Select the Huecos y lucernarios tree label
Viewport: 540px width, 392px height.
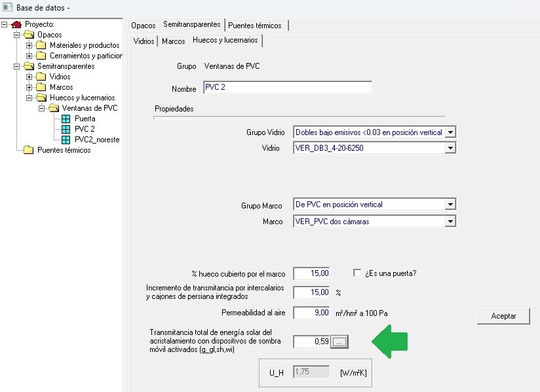tap(83, 98)
